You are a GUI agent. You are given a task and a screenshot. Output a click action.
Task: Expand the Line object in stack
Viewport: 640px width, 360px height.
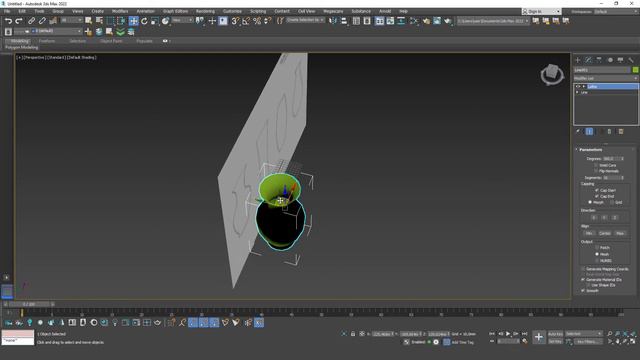578,93
